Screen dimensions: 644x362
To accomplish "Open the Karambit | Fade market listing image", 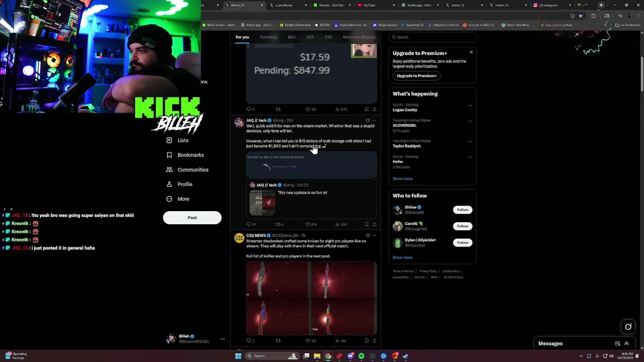I will 311,165.
